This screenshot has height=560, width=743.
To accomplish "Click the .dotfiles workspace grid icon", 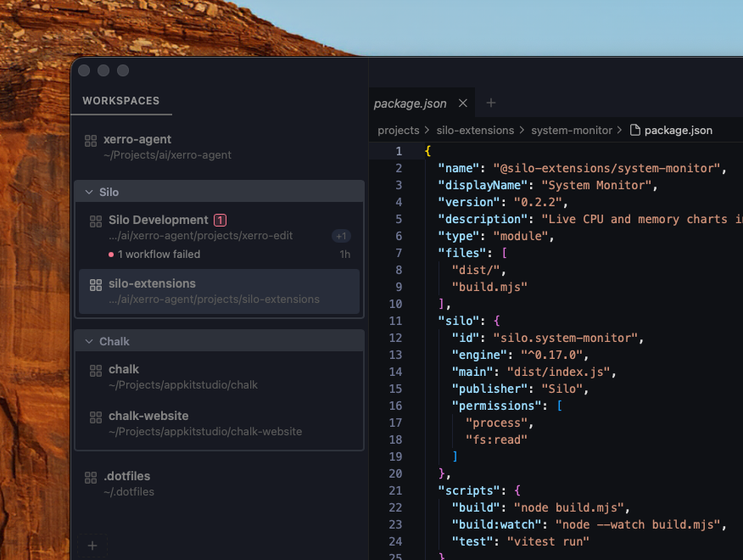I will pyautogui.click(x=91, y=478).
